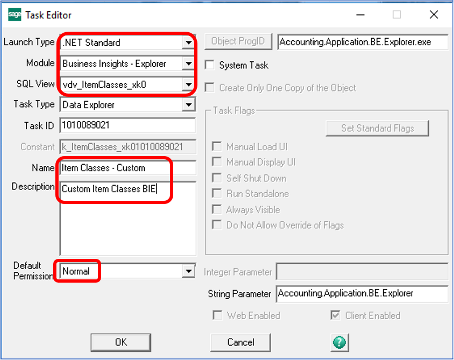Click the Object ProgID button
Image resolution: width=454 pixels, height=360 pixels.
pyautogui.click(x=238, y=41)
